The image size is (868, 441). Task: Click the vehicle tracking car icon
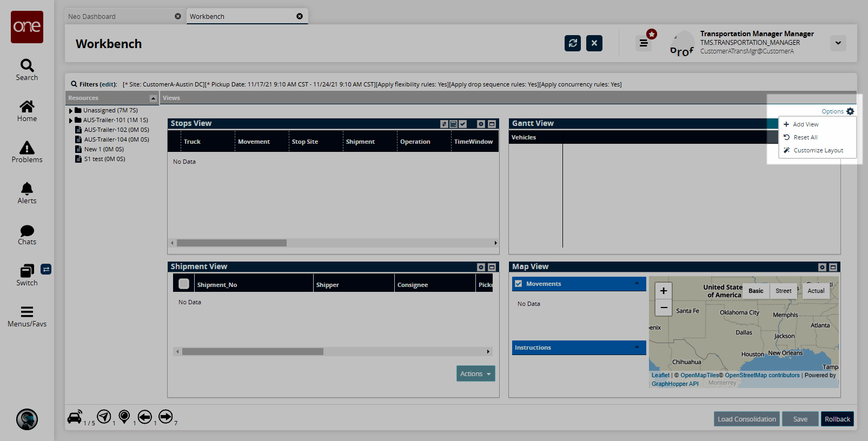point(75,417)
